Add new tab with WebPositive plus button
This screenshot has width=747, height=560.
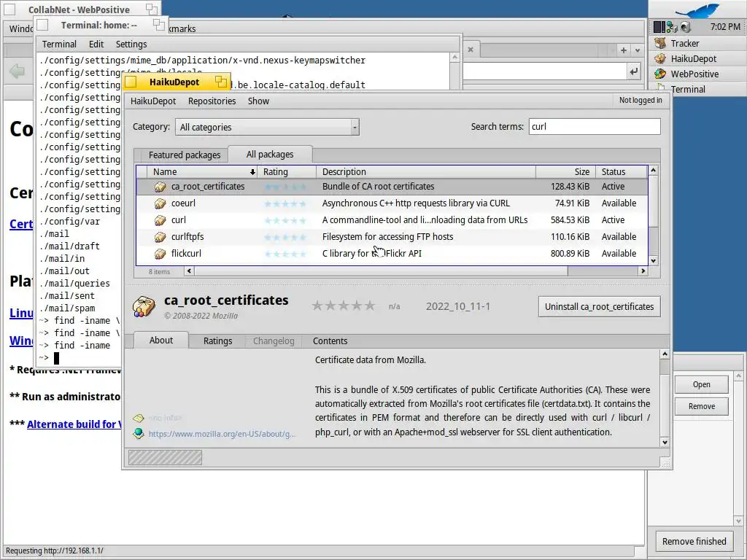point(623,50)
